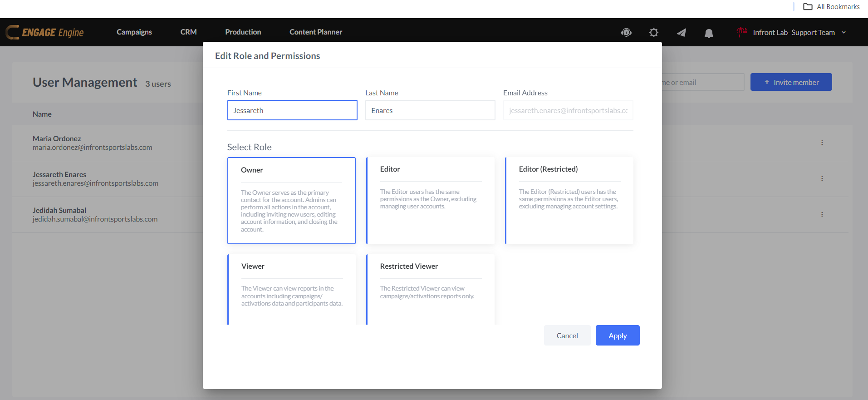Click the paper plane send icon
This screenshot has width=868, height=400.
pyautogui.click(x=681, y=32)
